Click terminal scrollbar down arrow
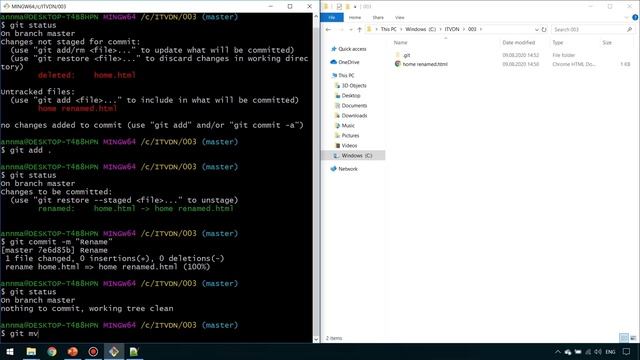The width and height of the screenshot is (640, 360). [x=316, y=339]
